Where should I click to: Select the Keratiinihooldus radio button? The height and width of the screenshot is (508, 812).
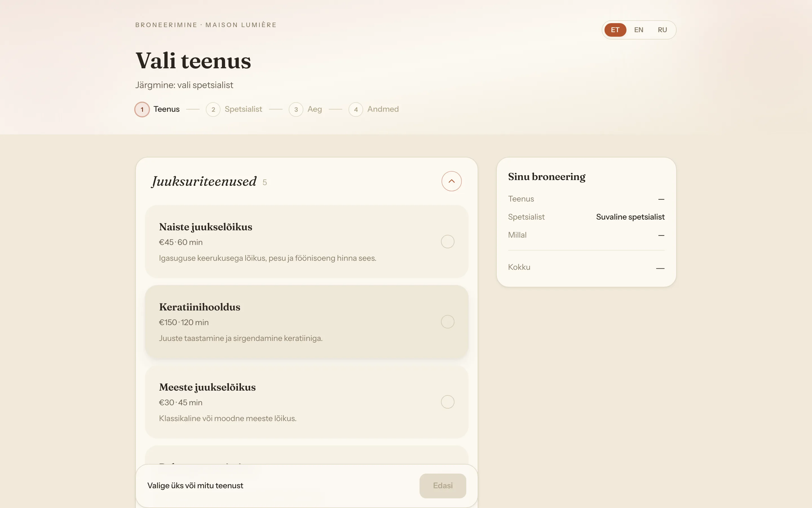[447, 322]
